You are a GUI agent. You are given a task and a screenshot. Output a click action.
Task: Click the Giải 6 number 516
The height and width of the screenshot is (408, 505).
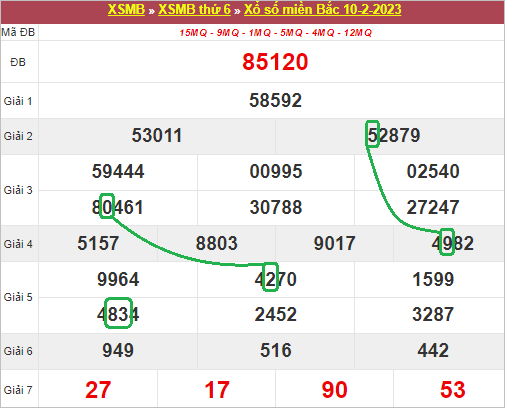[276, 350]
